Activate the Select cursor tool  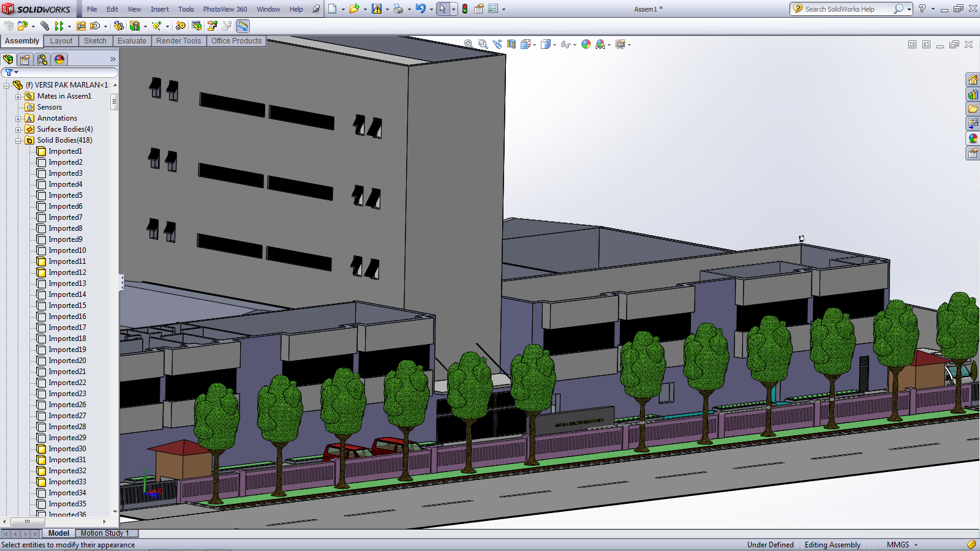(443, 9)
